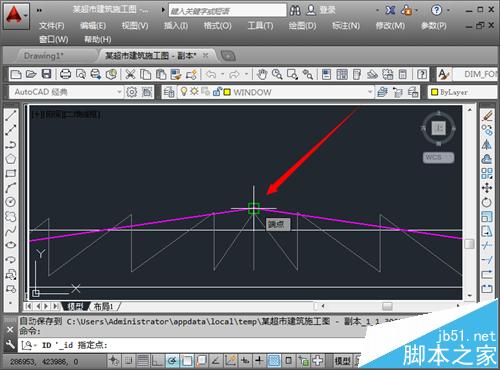Activate the Match Properties icon

tap(176, 74)
